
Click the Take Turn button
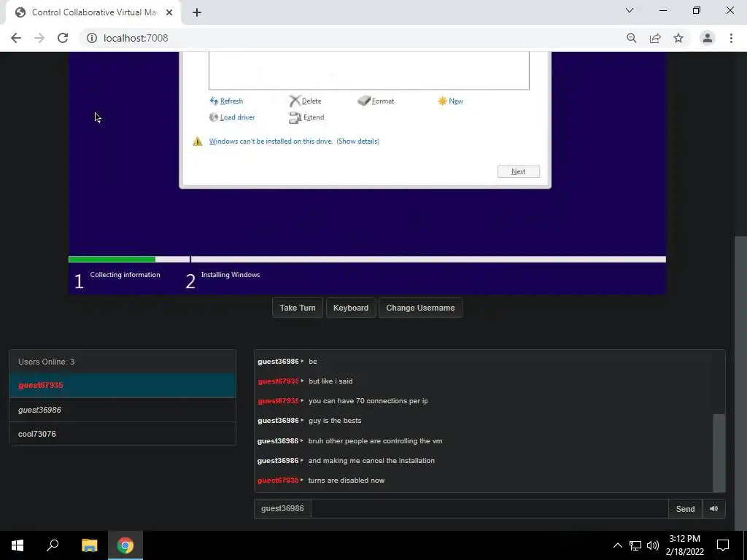(x=298, y=308)
